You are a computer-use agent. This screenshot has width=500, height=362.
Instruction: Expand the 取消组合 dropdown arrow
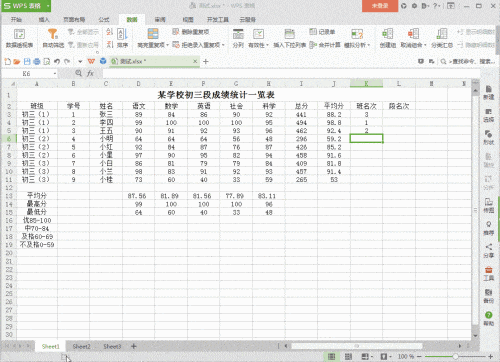(x=425, y=45)
